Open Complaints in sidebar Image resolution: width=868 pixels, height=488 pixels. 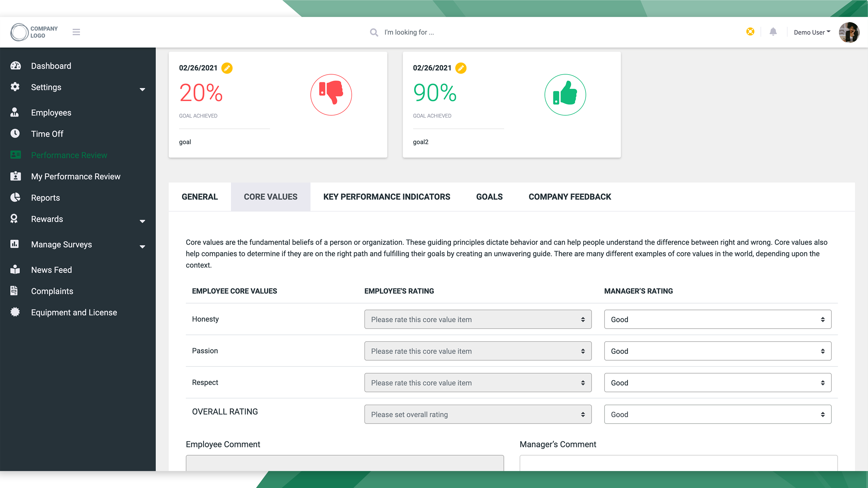click(x=52, y=291)
